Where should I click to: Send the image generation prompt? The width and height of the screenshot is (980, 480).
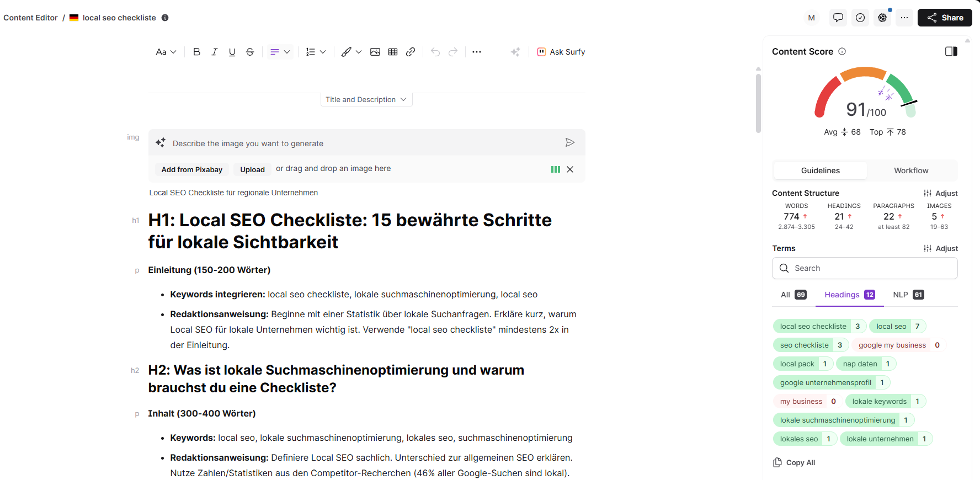570,143
